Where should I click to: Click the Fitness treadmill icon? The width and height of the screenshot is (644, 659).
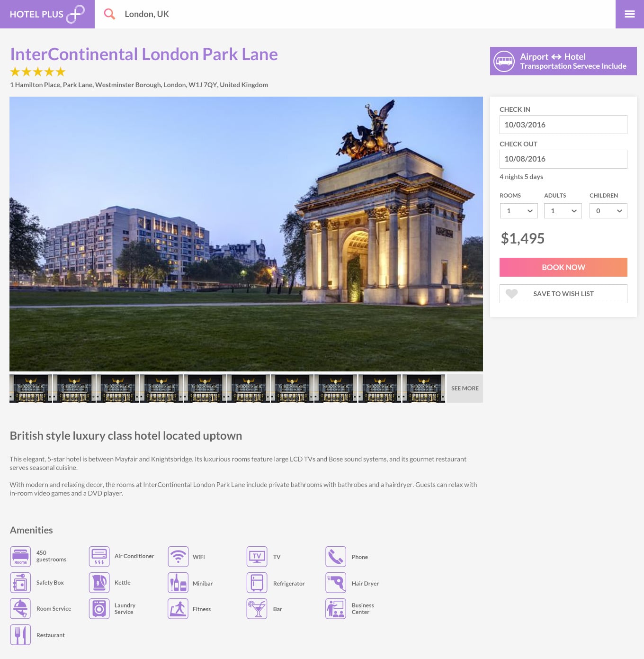[178, 609]
